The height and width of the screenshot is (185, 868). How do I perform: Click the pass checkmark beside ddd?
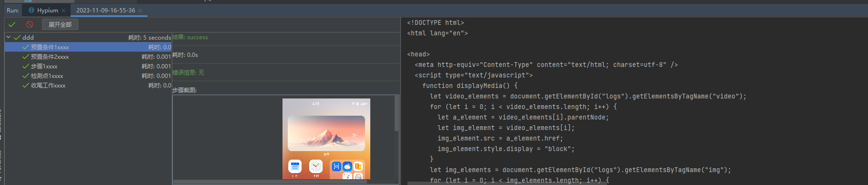pos(17,37)
